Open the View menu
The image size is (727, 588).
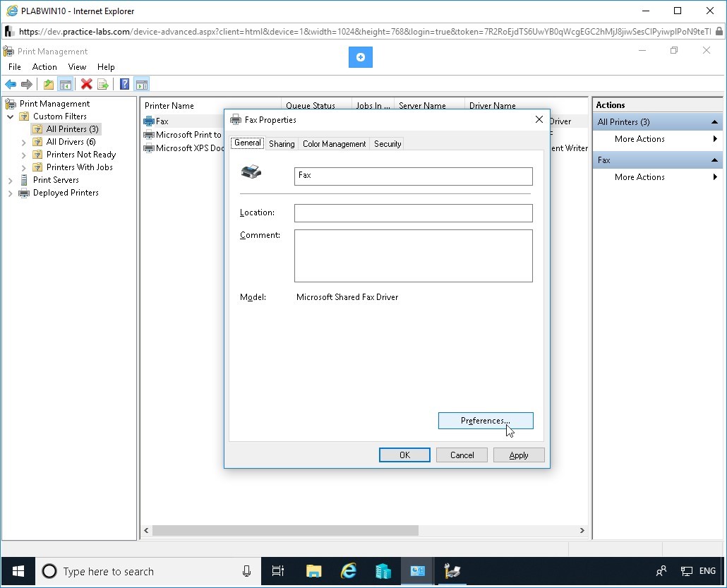(77, 67)
